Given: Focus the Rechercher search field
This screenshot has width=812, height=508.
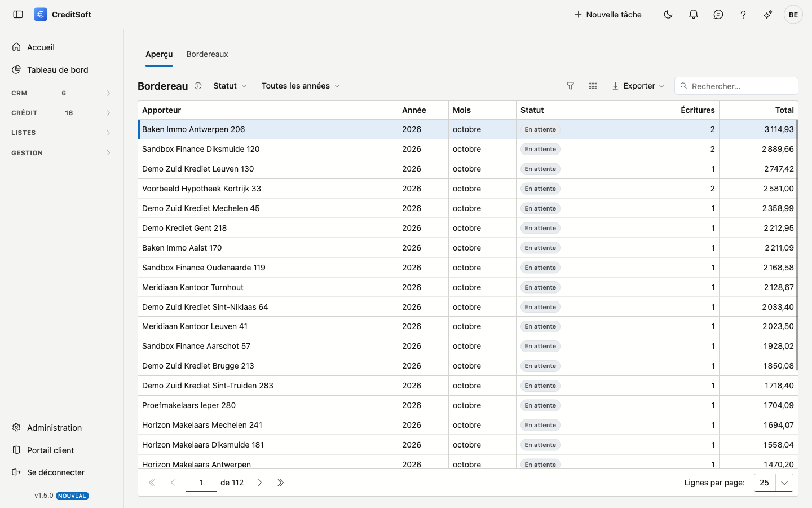Looking at the screenshot, I should (736, 86).
